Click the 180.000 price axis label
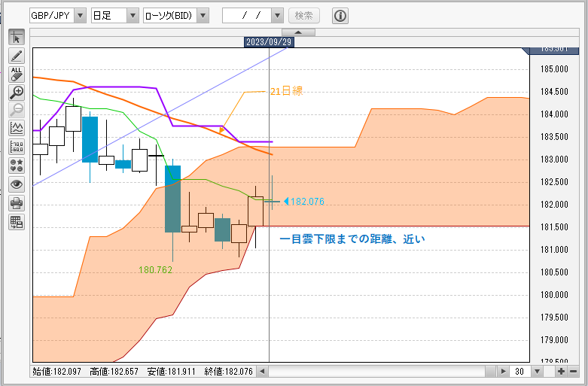 pyautogui.click(x=554, y=295)
